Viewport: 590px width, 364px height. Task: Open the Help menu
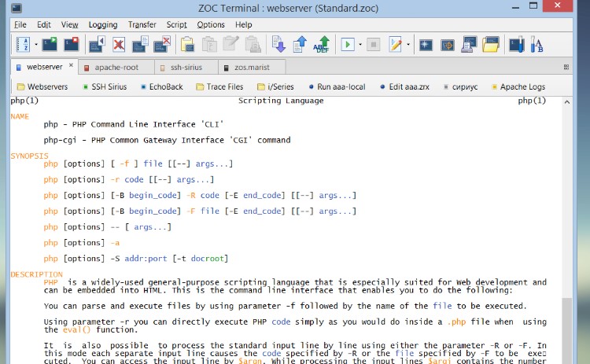pyautogui.click(x=243, y=25)
